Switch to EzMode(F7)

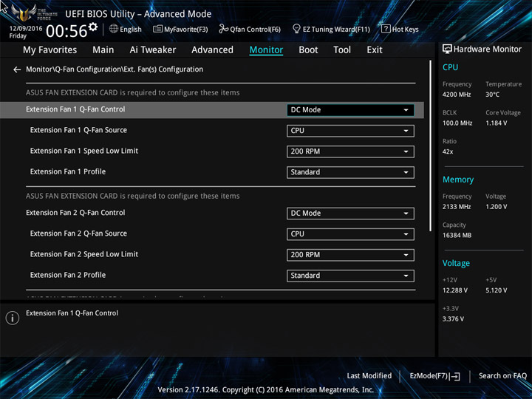[435, 376]
